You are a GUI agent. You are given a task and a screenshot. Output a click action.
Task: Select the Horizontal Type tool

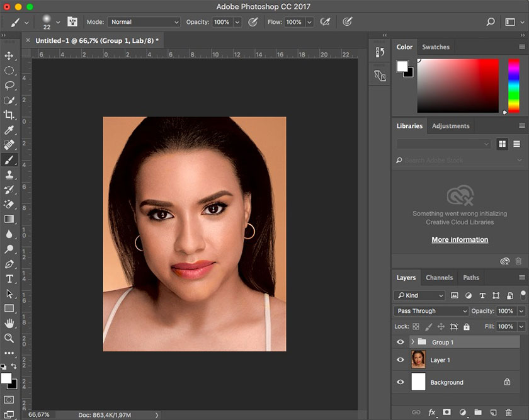click(x=9, y=278)
